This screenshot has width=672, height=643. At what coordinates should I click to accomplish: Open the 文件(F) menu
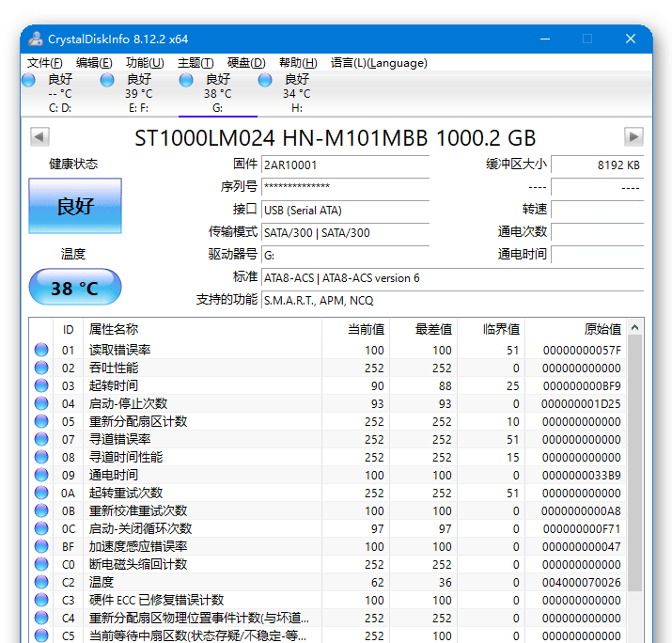tap(44, 63)
